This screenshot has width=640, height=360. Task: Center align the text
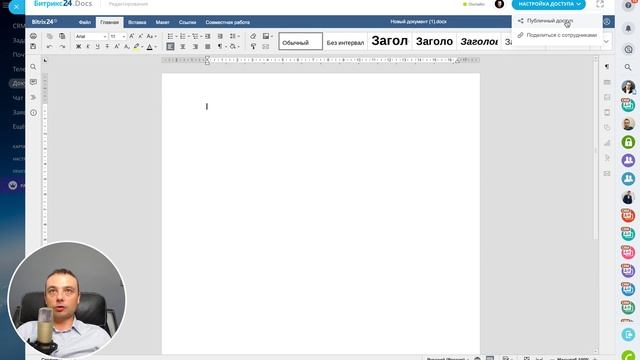click(183, 47)
